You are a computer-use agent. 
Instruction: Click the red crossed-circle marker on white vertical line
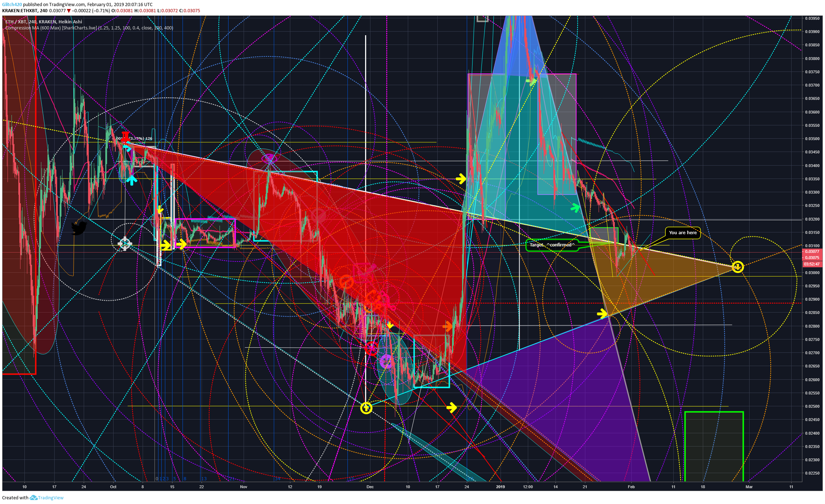tap(371, 348)
